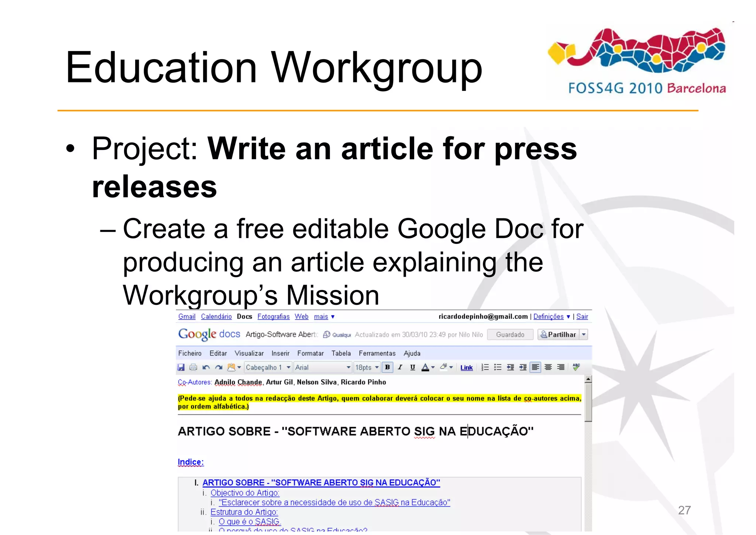Click the ARTIGO SOBRE document heading text
The image size is (756, 535).
pyautogui.click(x=355, y=431)
